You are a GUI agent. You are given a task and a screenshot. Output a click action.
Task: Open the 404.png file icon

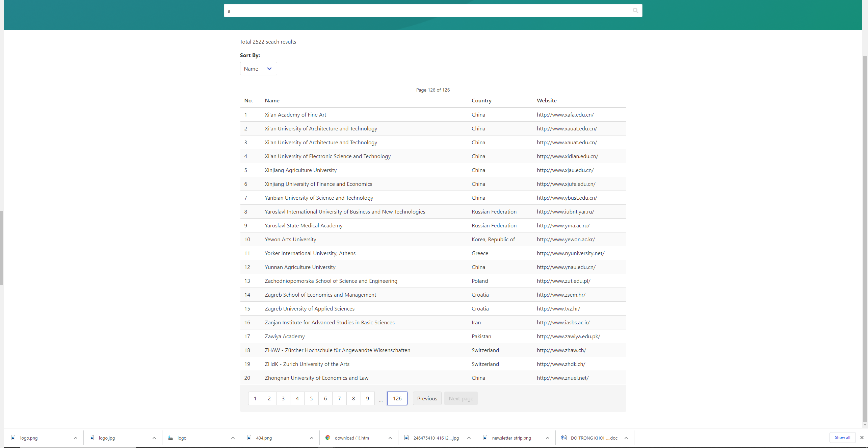[x=249, y=438]
